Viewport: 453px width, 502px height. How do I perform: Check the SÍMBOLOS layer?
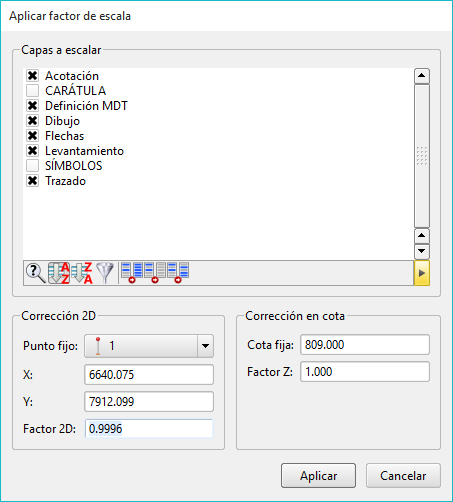pyautogui.click(x=33, y=166)
